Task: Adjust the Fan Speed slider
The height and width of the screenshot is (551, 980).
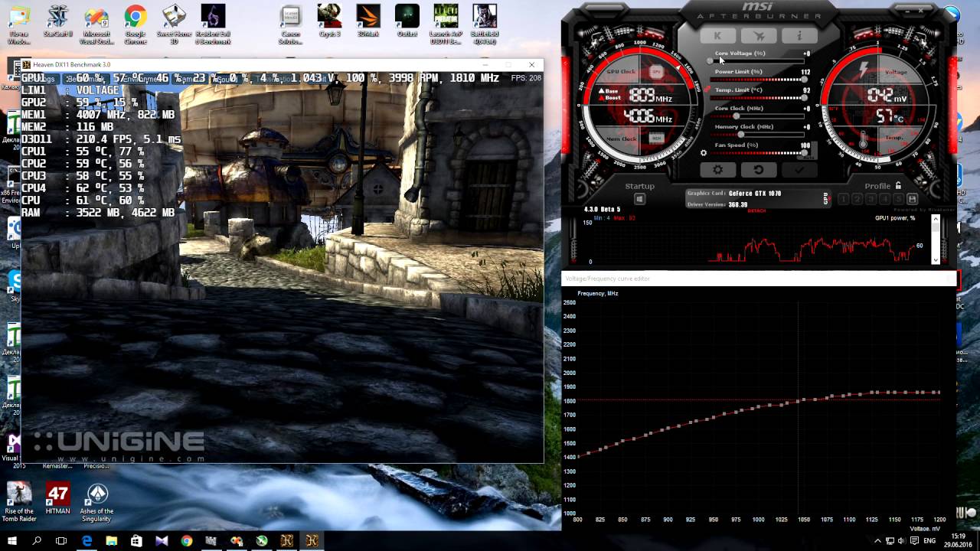Action: pos(757,152)
